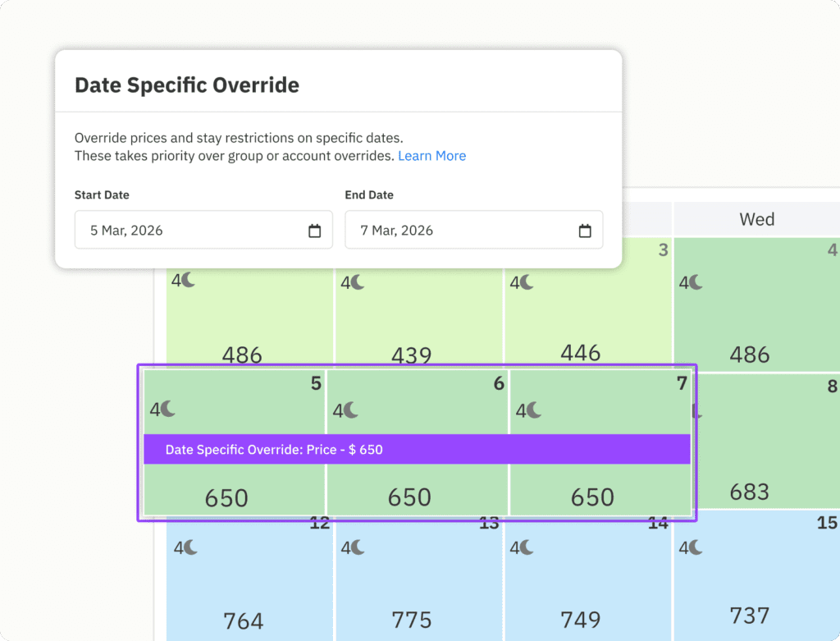Click the moon icon in the 486 price cell under Wed

696,282
